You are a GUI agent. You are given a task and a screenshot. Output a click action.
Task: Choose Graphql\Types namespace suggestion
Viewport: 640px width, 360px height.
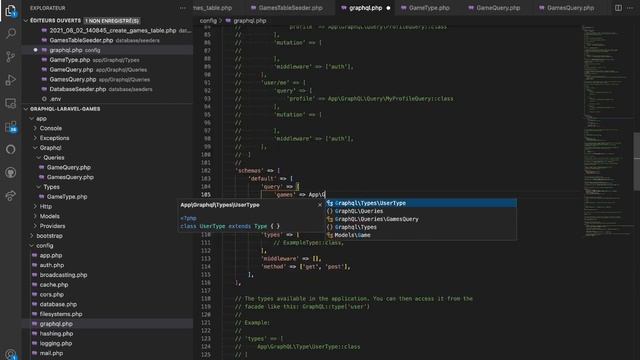421,227
